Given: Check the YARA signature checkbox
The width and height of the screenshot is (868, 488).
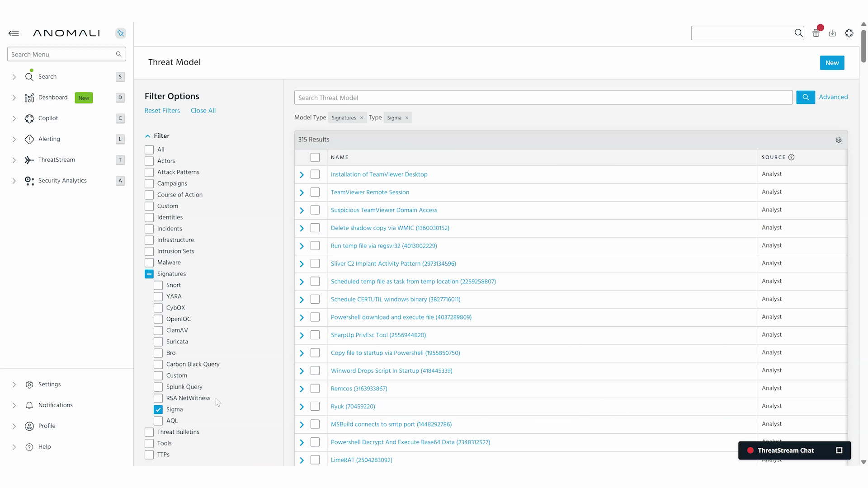Looking at the screenshot, I should [x=158, y=296].
